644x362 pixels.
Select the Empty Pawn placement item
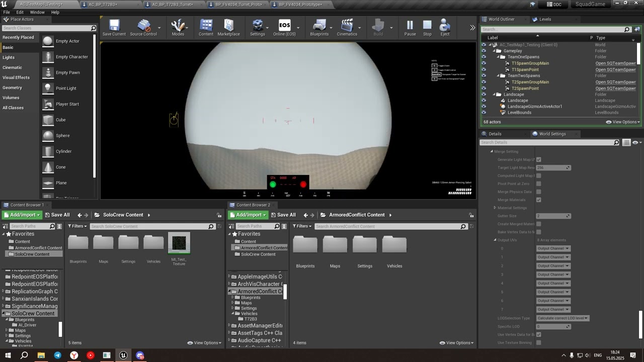coord(67,72)
